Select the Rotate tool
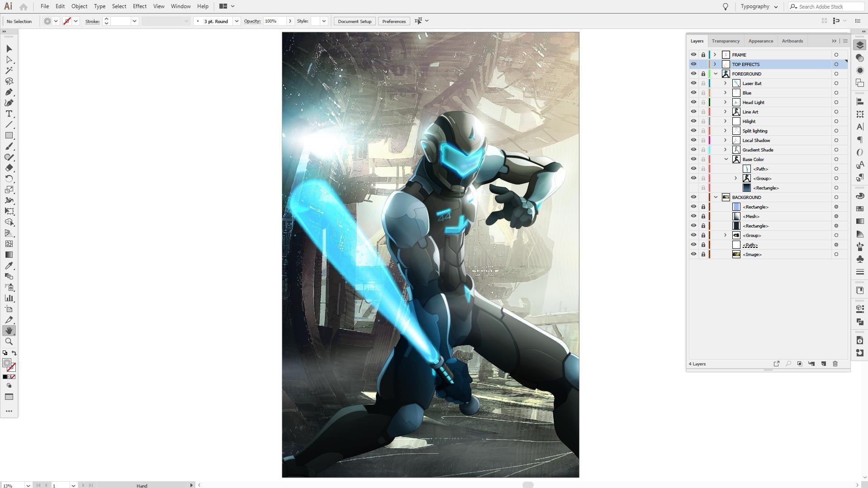The width and height of the screenshot is (868, 488). click(x=9, y=179)
